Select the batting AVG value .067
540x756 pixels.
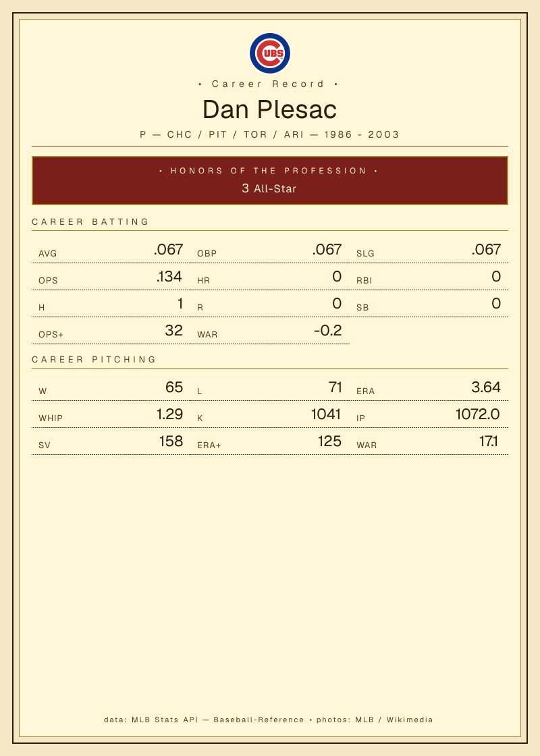169,249
